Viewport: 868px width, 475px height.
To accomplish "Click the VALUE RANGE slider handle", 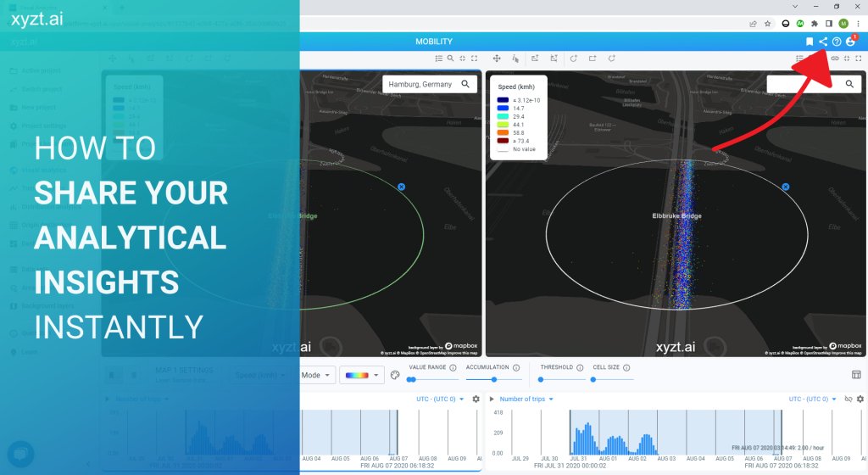I will (411, 380).
